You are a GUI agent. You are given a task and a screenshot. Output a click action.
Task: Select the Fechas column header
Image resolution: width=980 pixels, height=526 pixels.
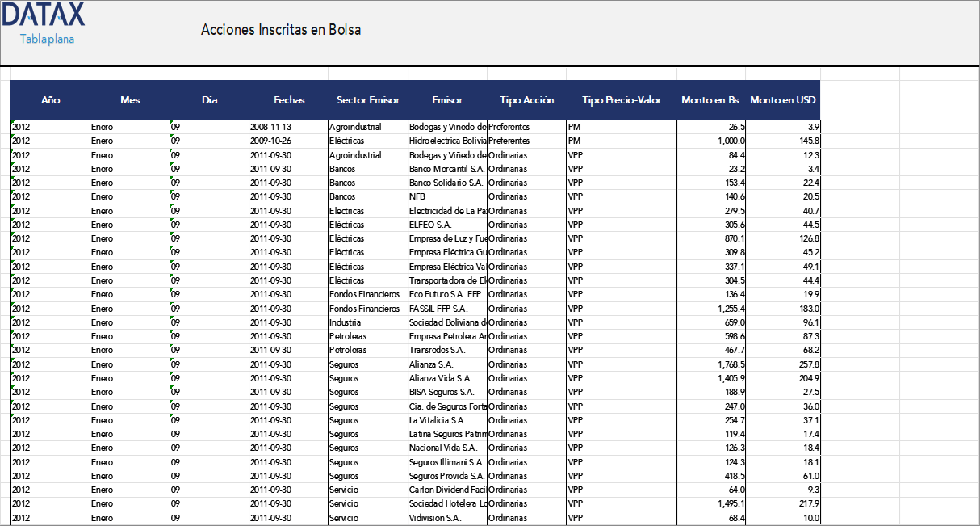tap(288, 100)
